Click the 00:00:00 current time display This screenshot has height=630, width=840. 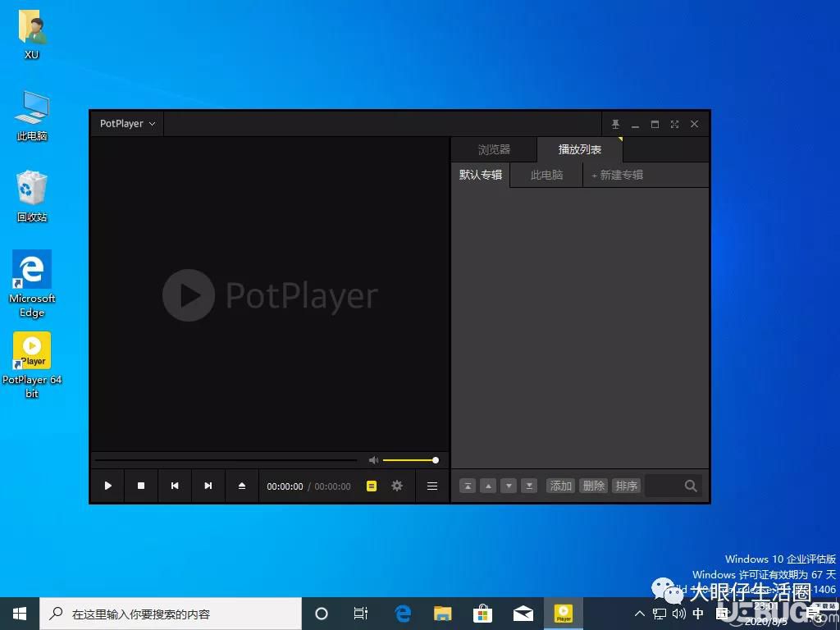coord(285,486)
